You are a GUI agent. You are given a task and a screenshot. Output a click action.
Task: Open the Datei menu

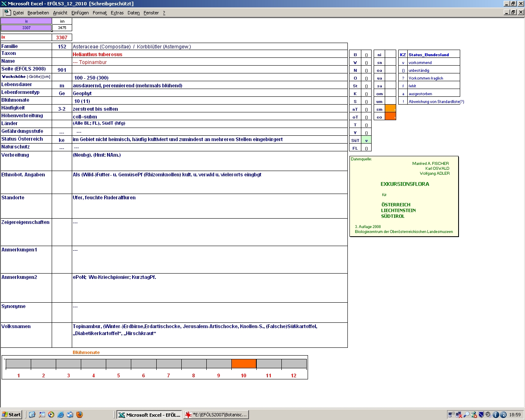[18, 13]
